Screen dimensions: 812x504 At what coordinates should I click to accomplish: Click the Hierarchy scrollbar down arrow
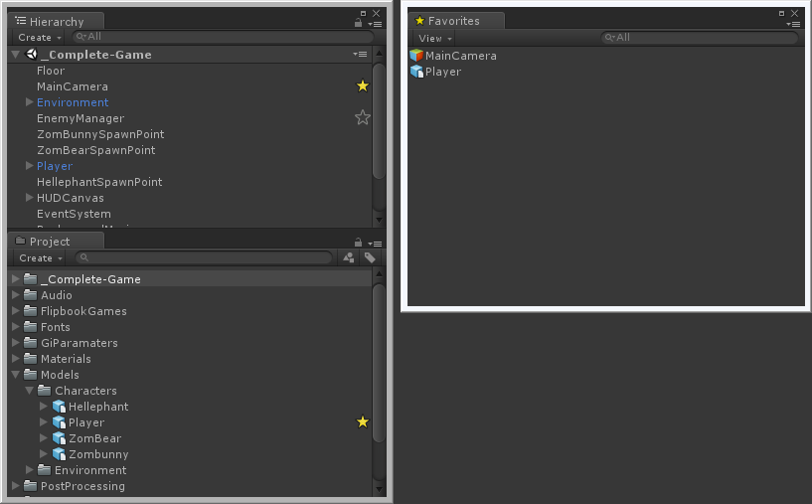pyautogui.click(x=379, y=220)
